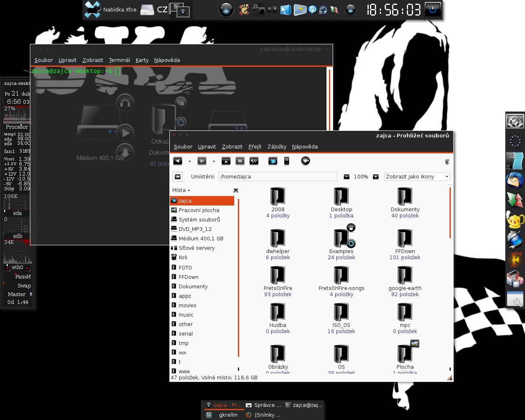This screenshot has height=420, width=525.
Task: Open the Upravit menu in the file browser
Action: pos(207,147)
